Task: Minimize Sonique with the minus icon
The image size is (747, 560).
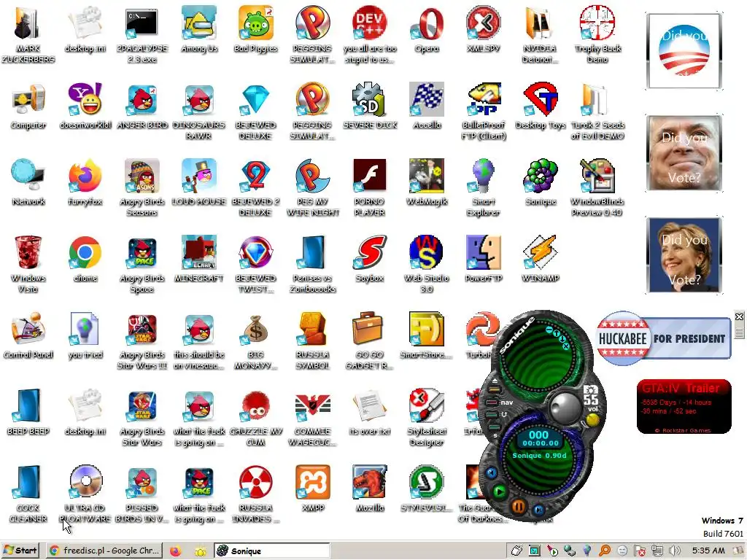Action: [x=549, y=330]
